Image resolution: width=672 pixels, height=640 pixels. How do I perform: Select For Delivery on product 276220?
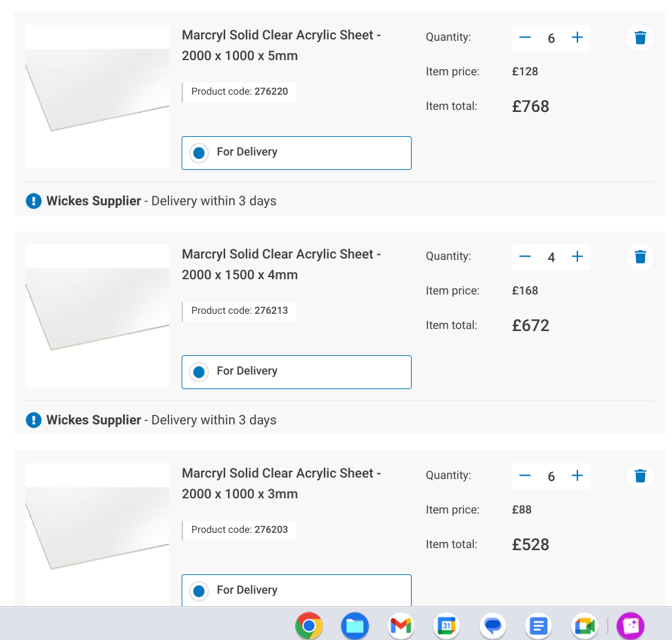point(200,153)
